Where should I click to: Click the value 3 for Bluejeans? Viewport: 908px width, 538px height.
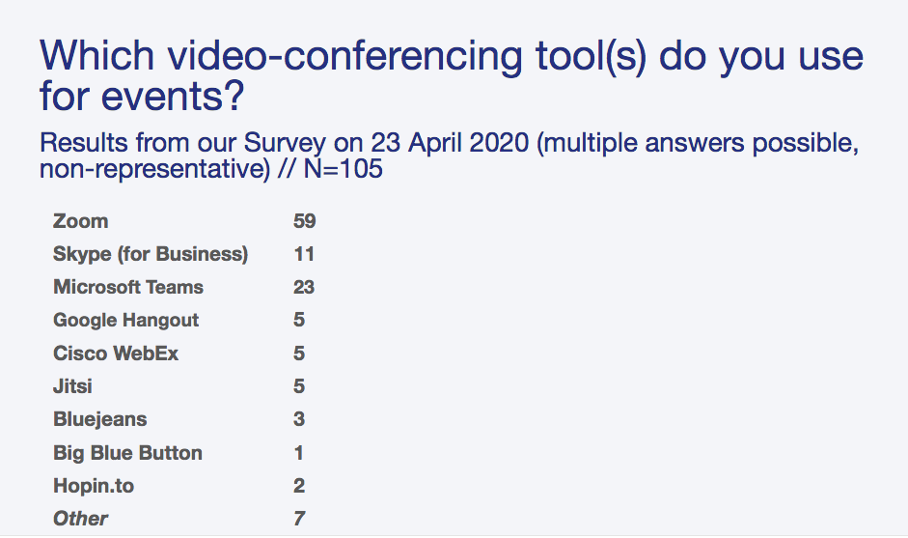[299, 419]
